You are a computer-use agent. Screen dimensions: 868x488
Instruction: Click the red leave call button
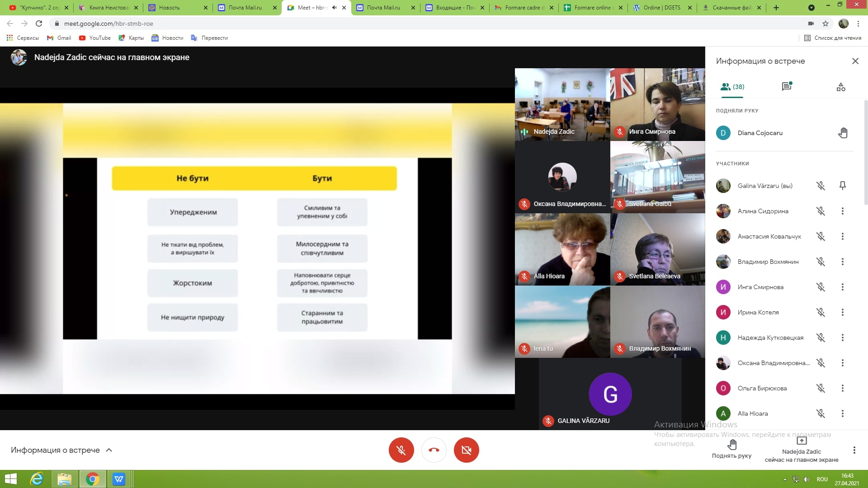point(434,450)
